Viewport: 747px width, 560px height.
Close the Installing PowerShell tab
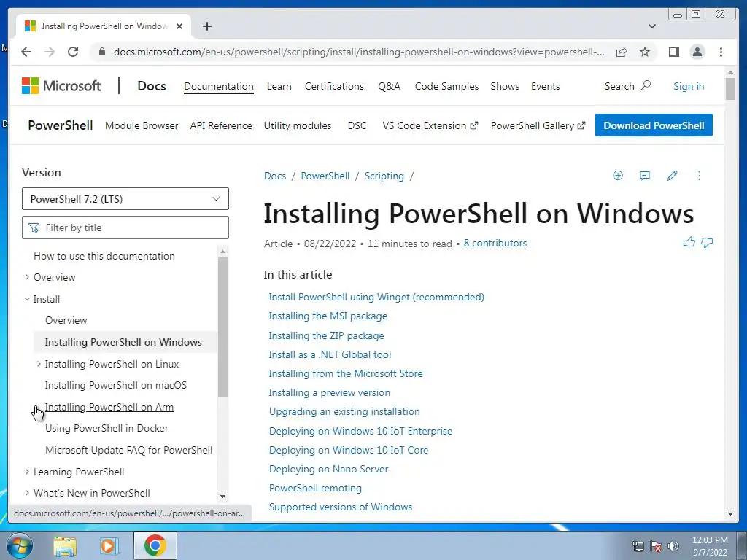(179, 26)
